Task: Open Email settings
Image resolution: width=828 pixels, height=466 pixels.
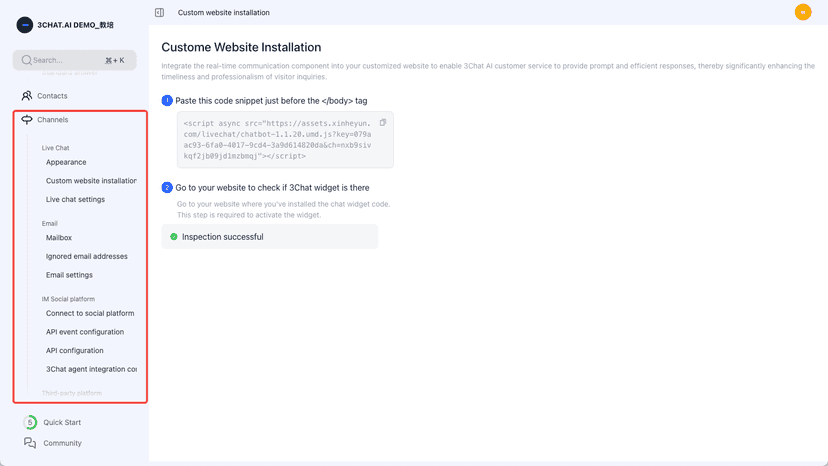Action: click(69, 275)
